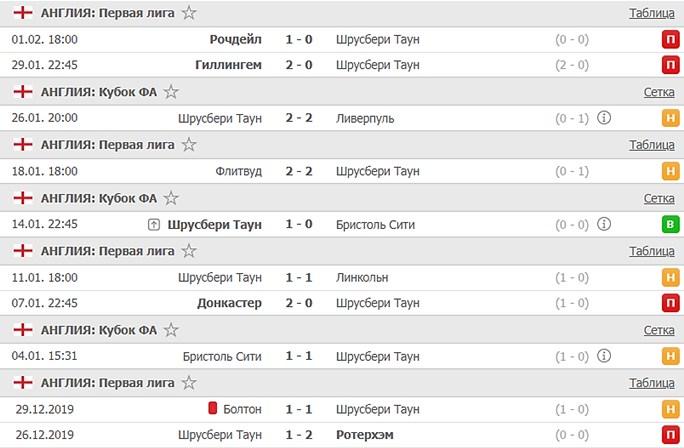Screen dimensions: 684x448
Task: Open АНГЛИЯ: Первая лига league header at top
Action: [107, 13]
